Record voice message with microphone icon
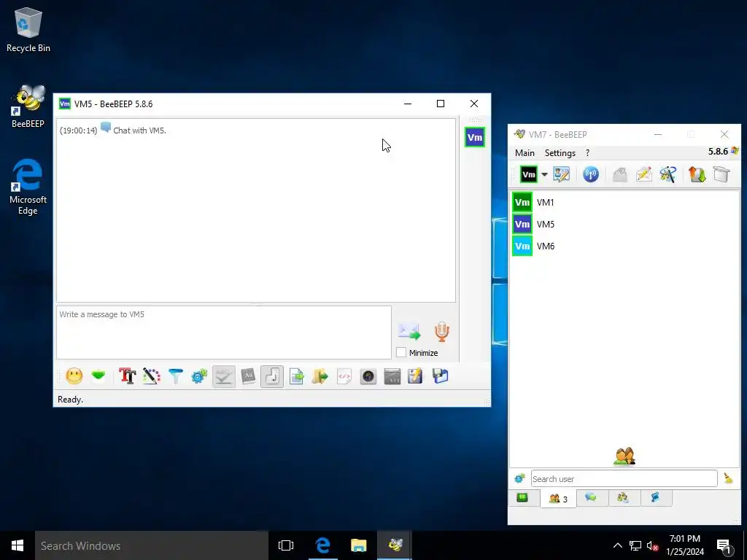747x560 pixels. click(x=441, y=332)
